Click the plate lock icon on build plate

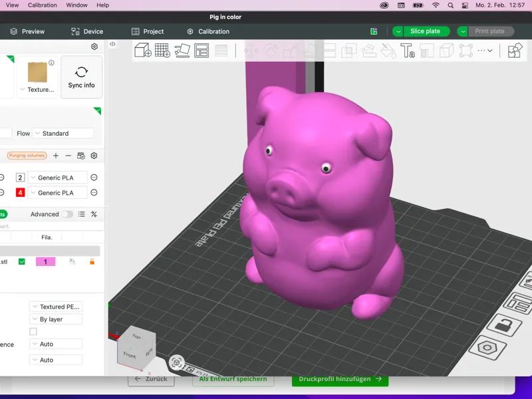[504, 327]
